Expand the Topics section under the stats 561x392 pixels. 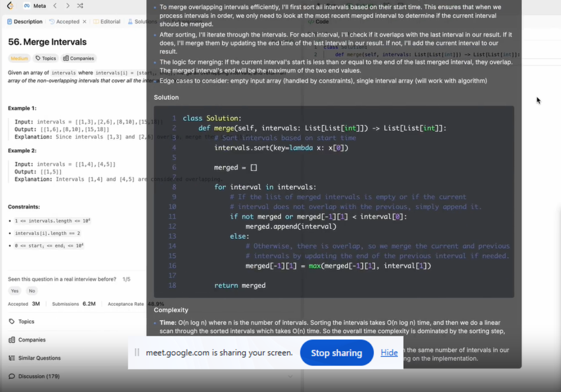[21, 322]
